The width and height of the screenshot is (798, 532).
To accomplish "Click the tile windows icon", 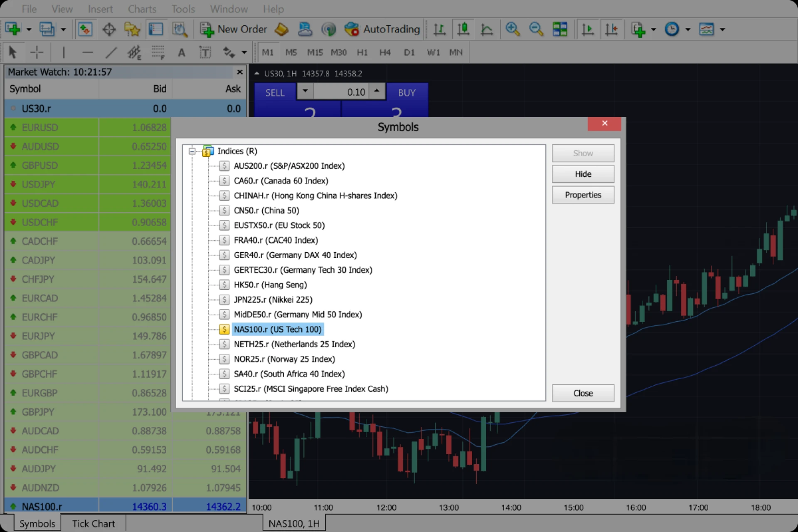I will (x=560, y=29).
